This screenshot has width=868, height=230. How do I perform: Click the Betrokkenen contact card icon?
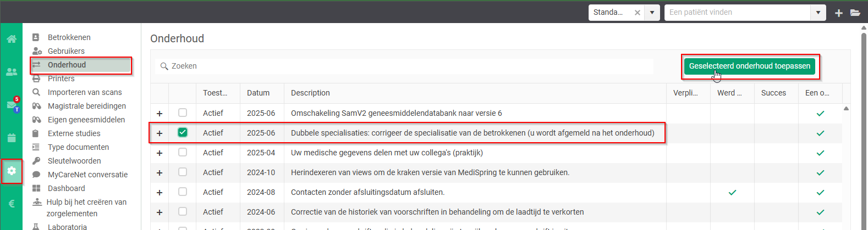coord(36,37)
